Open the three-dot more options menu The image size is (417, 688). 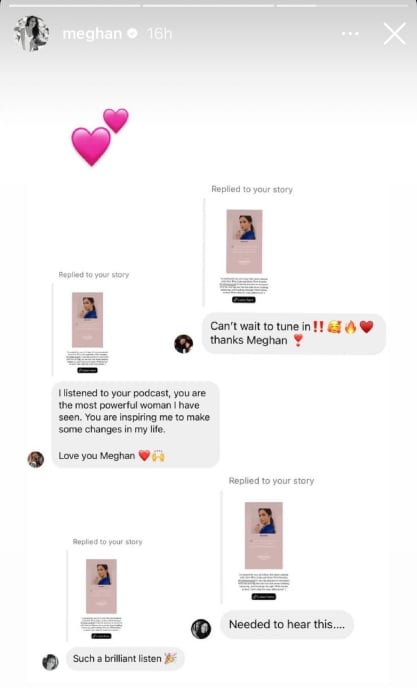pos(350,34)
